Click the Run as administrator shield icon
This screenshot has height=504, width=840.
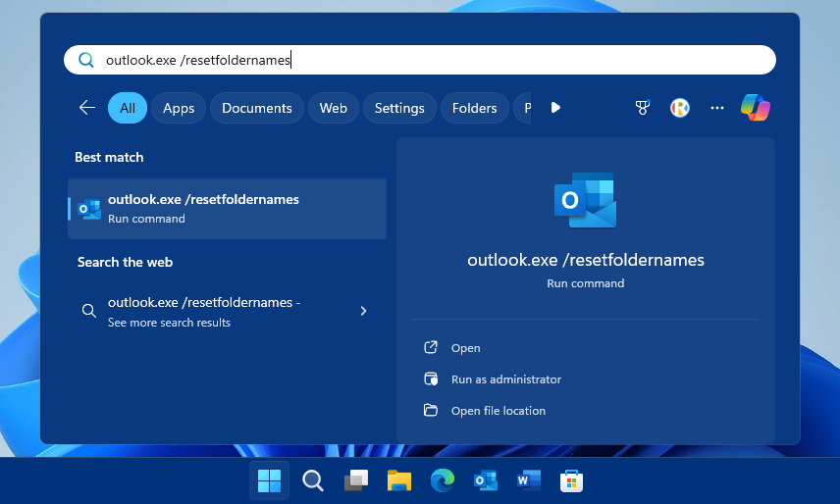[x=431, y=378]
